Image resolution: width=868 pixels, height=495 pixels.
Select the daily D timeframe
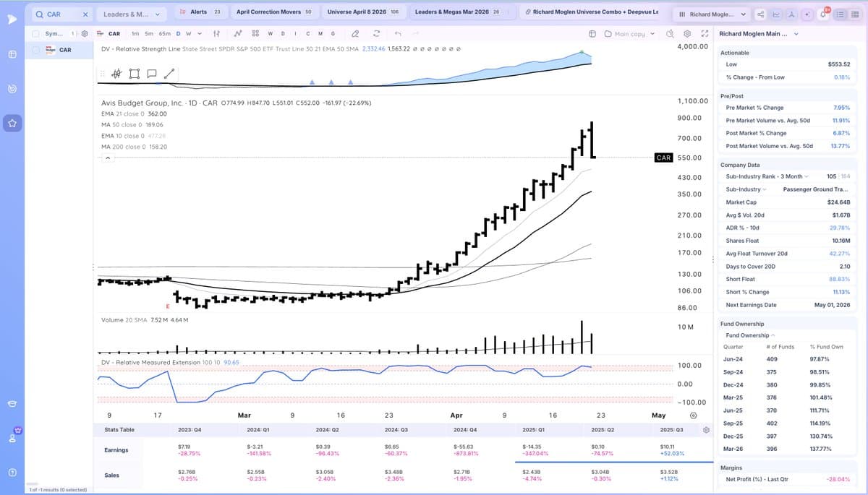pos(178,33)
